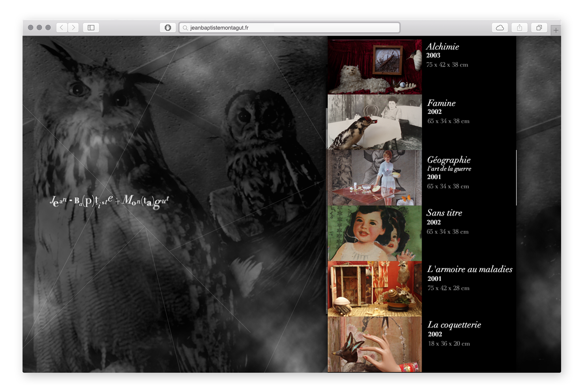582x392 pixels.
Task: Open the Alchimie artwork thumbnail
Action: [375, 67]
